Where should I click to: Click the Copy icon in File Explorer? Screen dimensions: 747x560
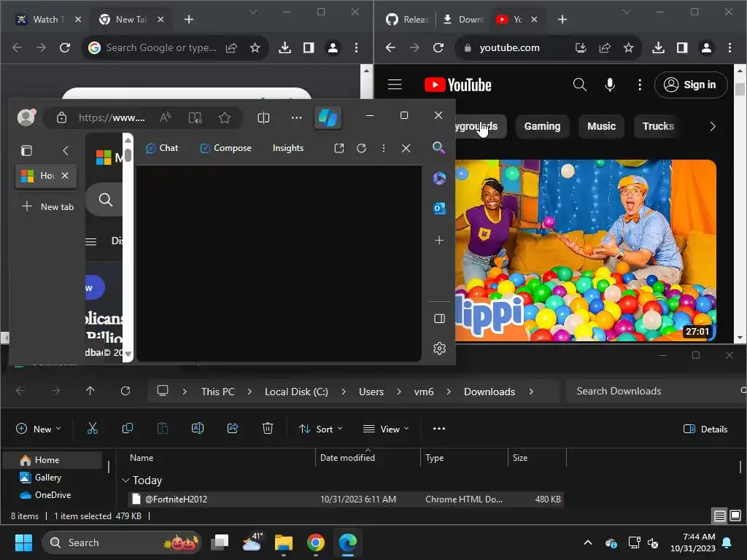[x=127, y=429]
